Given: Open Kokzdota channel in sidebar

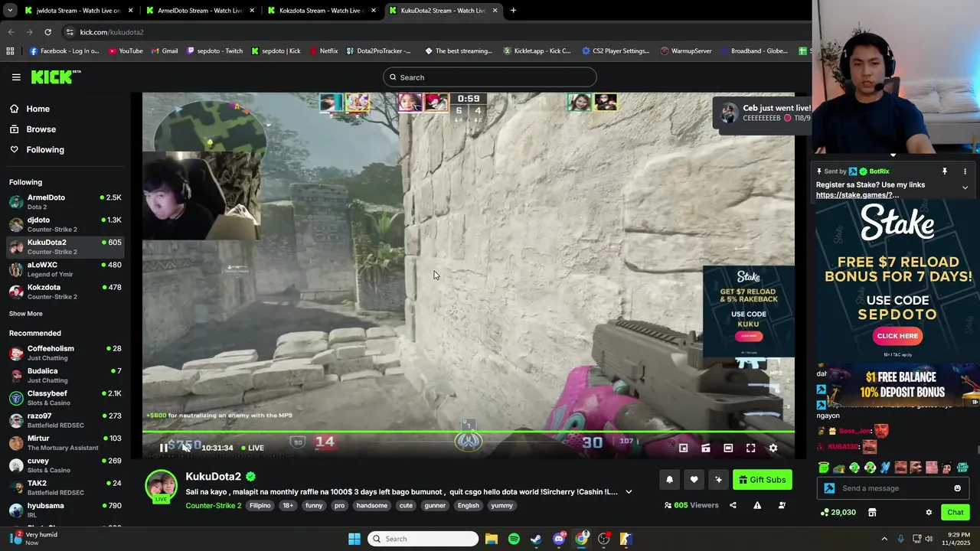Looking at the screenshot, I should pos(65,292).
